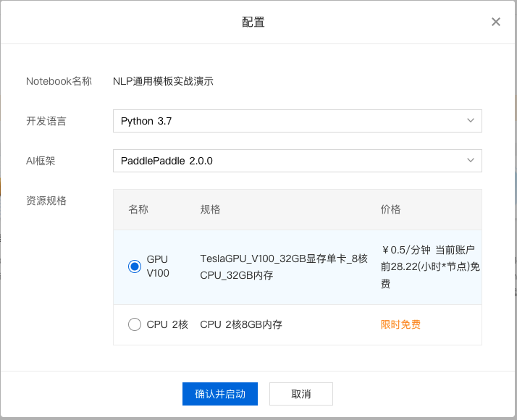Select the CPU 2核 resource option
Image resolution: width=517 pixels, height=420 pixels.
pos(135,324)
